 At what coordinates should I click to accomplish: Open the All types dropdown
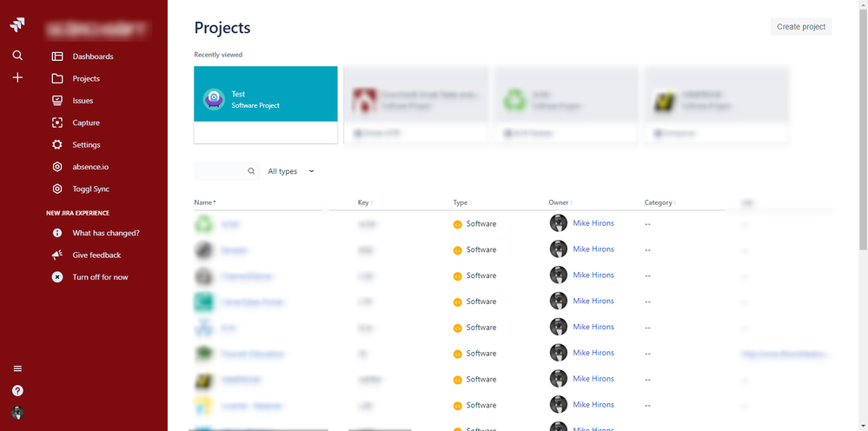[x=291, y=171]
